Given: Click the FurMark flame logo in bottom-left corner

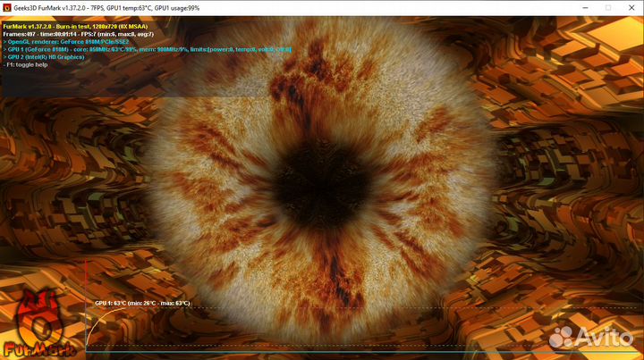Looking at the screenshot, I should point(38,313).
